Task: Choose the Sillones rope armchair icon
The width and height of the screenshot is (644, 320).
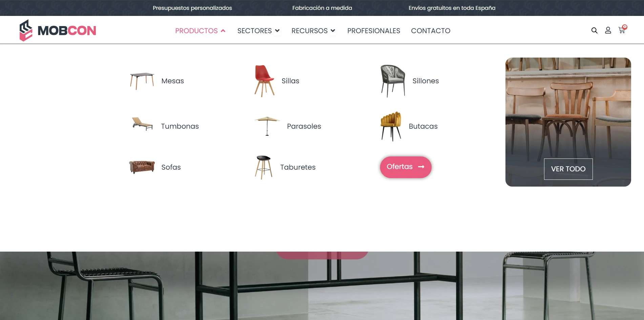Action: coord(393,81)
